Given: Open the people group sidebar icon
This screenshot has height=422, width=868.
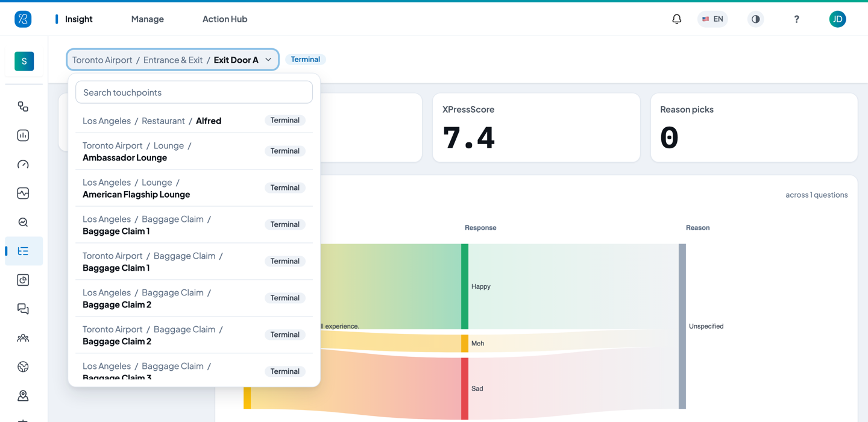Looking at the screenshot, I should pyautogui.click(x=23, y=338).
